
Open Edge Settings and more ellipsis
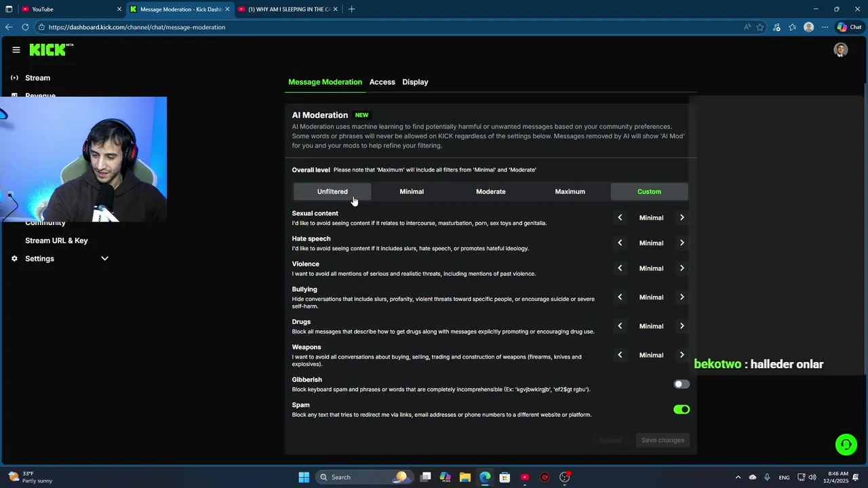(825, 27)
